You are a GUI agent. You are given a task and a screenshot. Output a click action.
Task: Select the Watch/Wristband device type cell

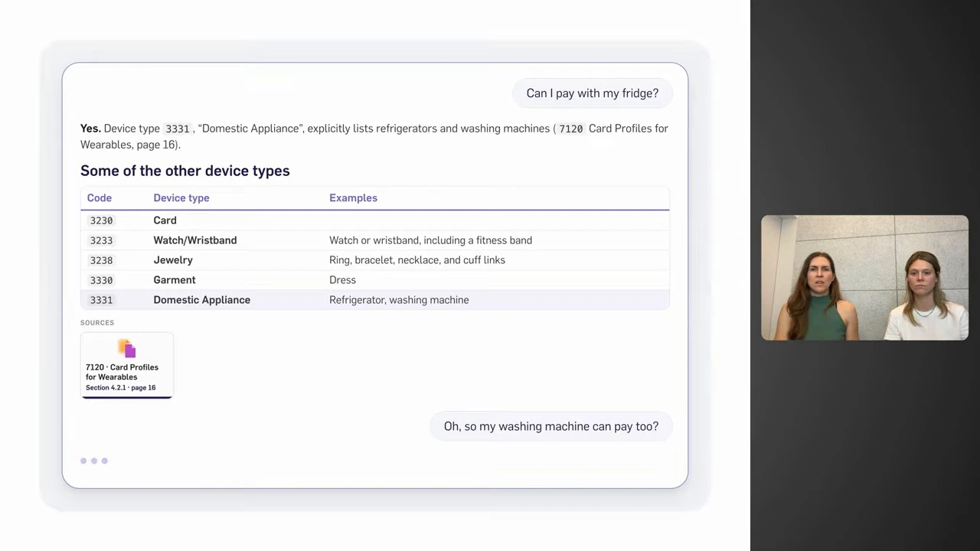coord(195,240)
